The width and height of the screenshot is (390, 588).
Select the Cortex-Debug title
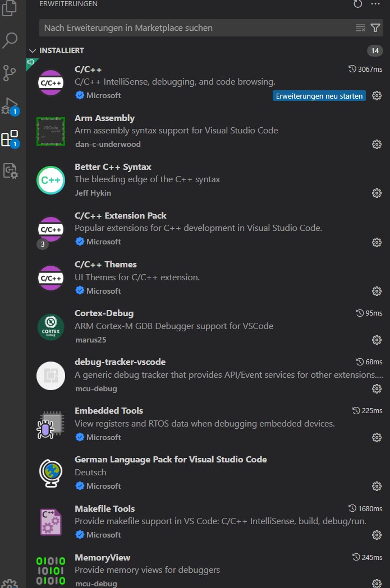[104, 313]
